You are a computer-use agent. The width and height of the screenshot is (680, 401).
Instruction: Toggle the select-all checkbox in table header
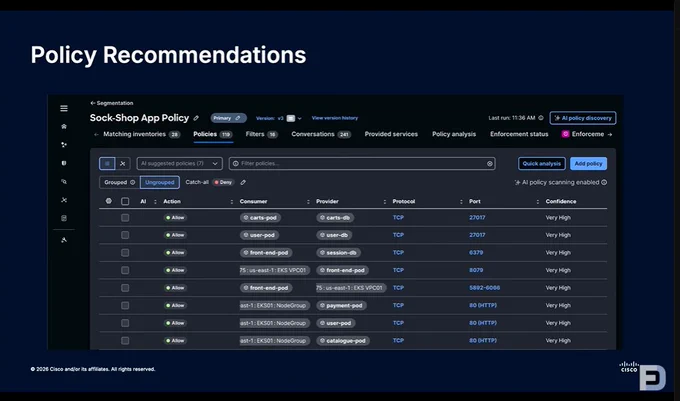(125, 202)
